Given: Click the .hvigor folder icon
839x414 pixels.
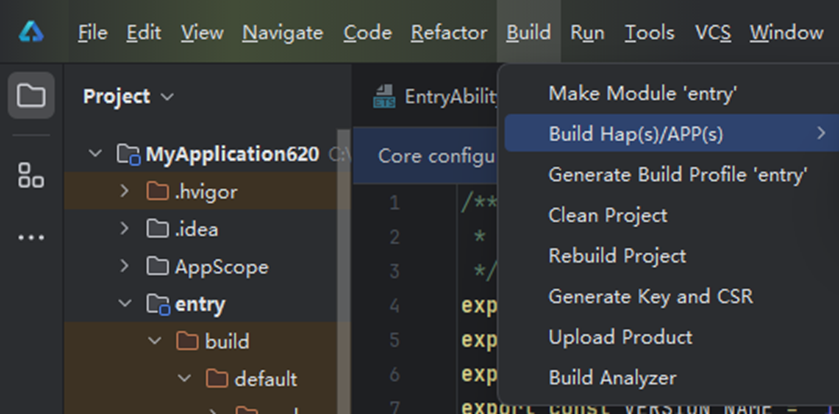Looking at the screenshot, I should click(157, 191).
